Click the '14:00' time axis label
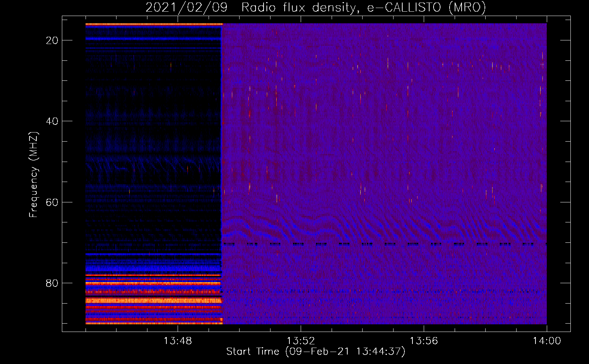The height and width of the screenshot is (364, 589). [x=547, y=341]
